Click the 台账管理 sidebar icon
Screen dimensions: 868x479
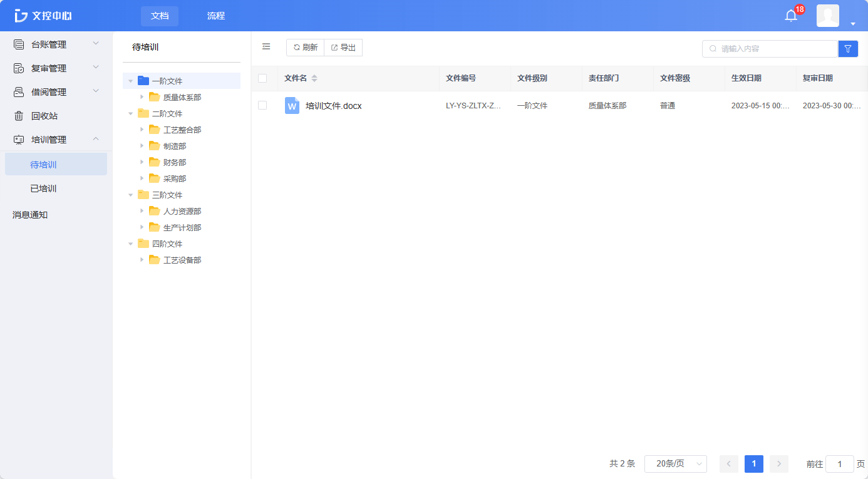(18, 44)
